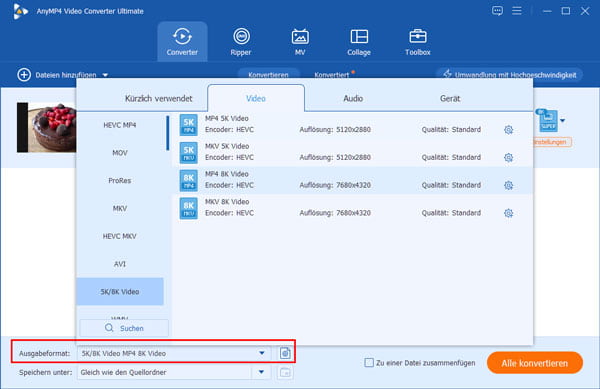The height and width of the screenshot is (389, 600).
Task: Choose HEVC MKV in the format list
Action: click(x=120, y=236)
